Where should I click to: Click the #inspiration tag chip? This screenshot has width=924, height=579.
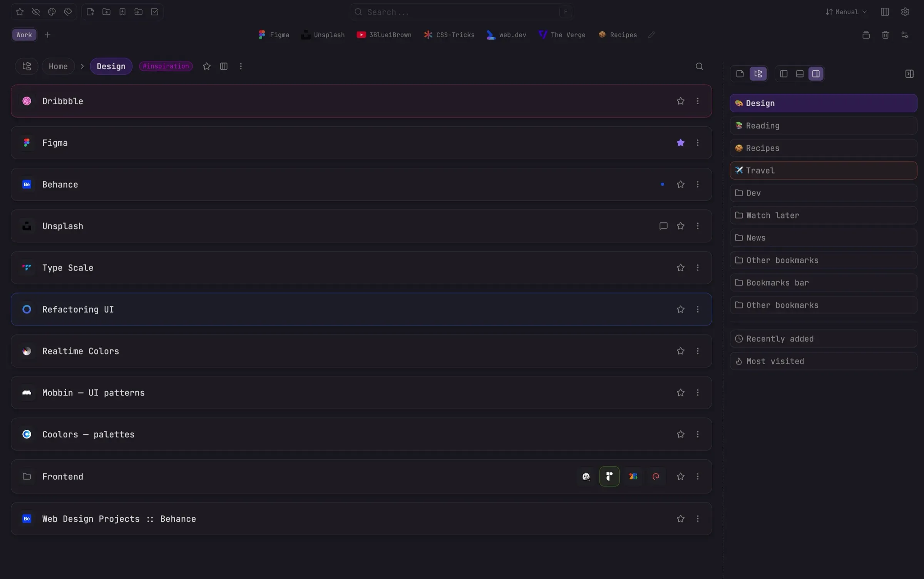[166, 66]
